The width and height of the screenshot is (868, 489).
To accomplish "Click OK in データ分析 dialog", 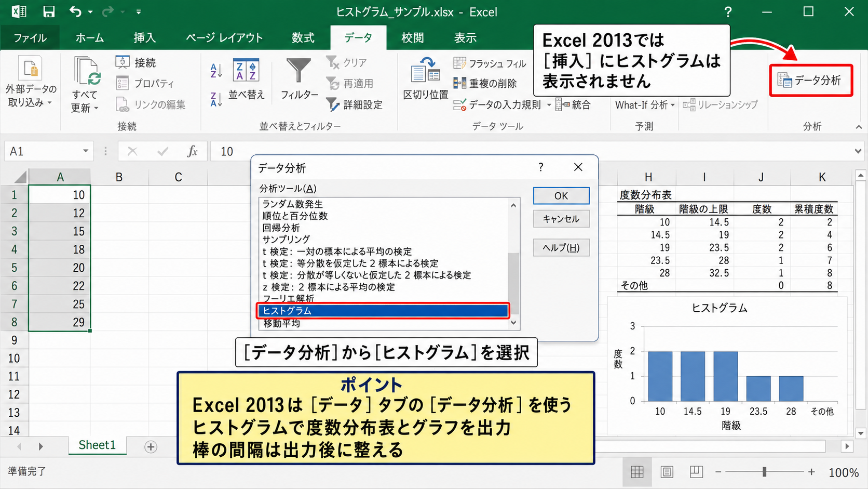I will [561, 196].
